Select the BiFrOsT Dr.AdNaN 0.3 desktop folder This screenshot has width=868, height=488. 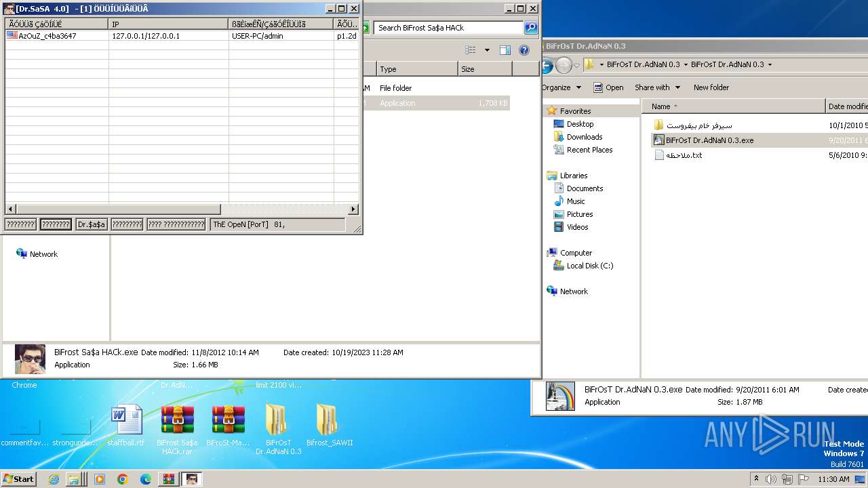(x=278, y=430)
